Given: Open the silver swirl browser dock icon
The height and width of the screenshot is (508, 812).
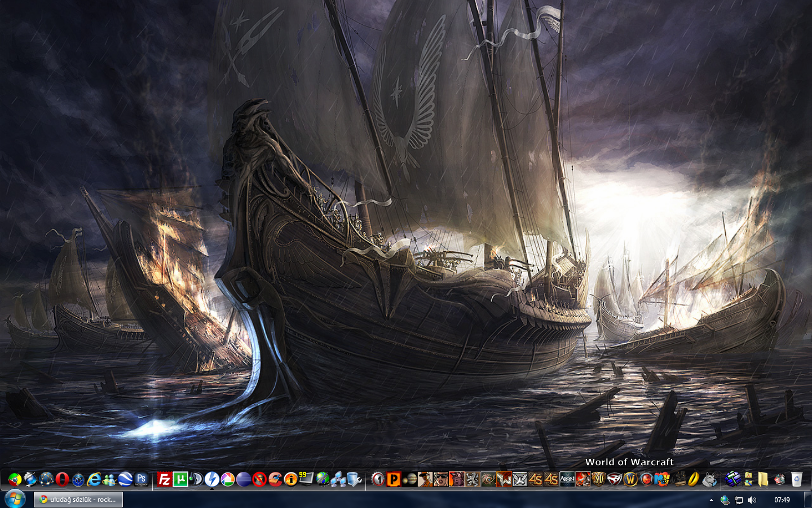Looking at the screenshot, I should point(30,480).
